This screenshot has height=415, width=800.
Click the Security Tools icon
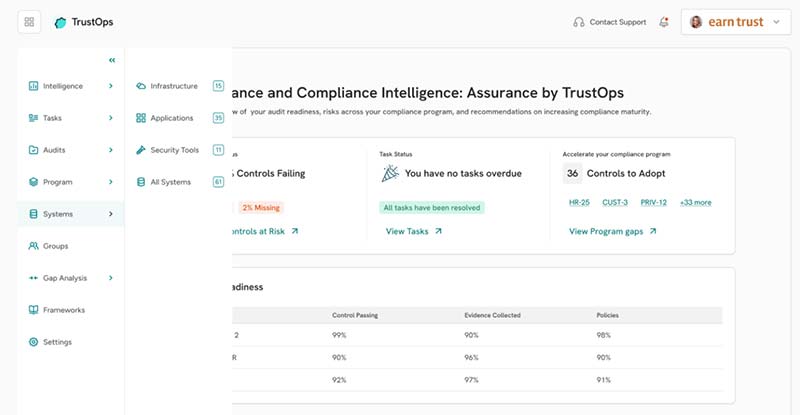(141, 150)
